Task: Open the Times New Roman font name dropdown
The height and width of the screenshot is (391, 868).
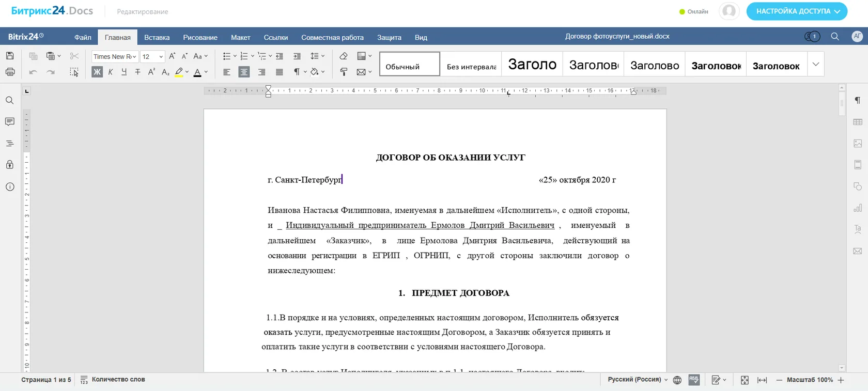Action: 134,56
